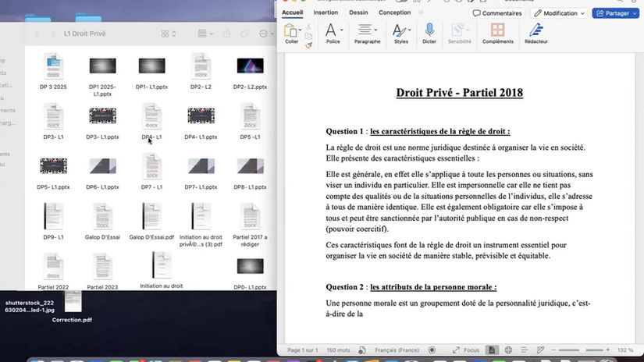Enable Focus mode in status bar
Viewport: 644px width, 362px height.
(x=466, y=350)
